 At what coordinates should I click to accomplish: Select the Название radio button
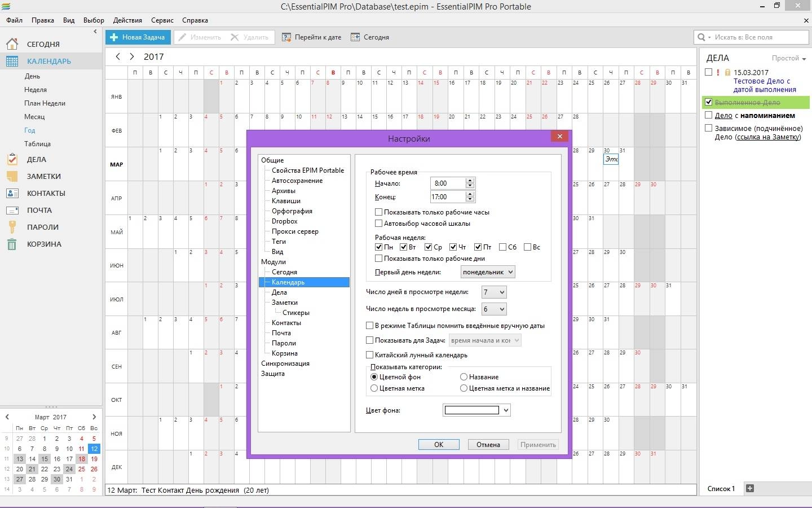(x=464, y=376)
